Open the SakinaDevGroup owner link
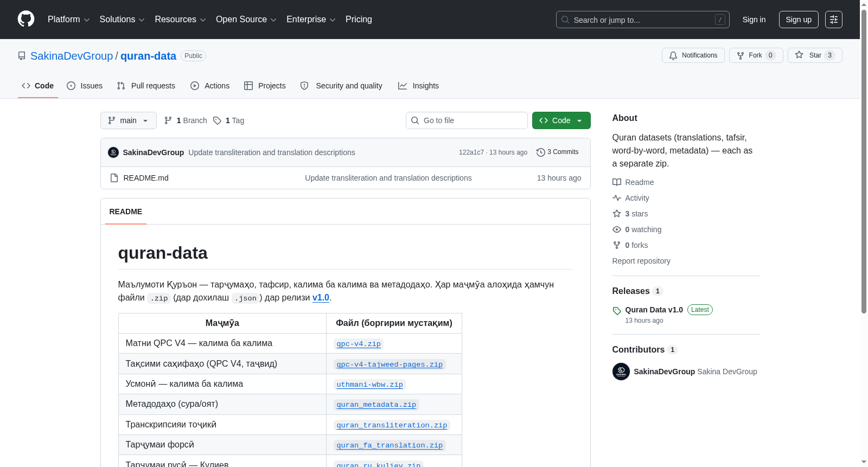Image resolution: width=868 pixels, height=467 pixels. [x=72, y=56]
